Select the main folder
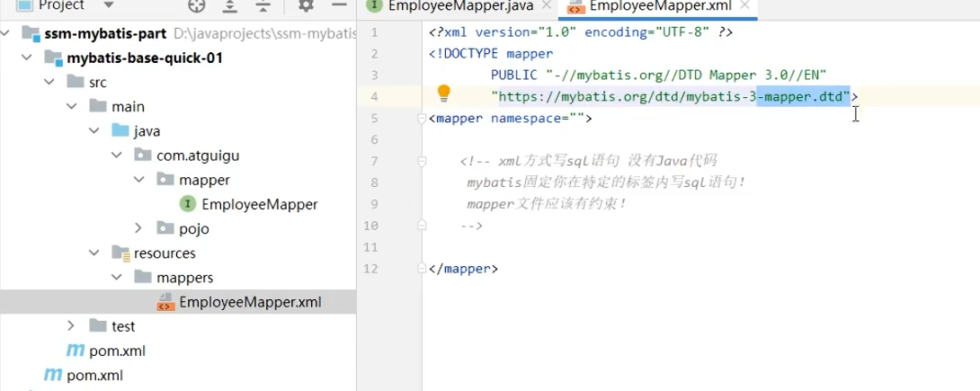Image resolution: width=980 pixels, height=391 pixels. (x=129, y=107)
